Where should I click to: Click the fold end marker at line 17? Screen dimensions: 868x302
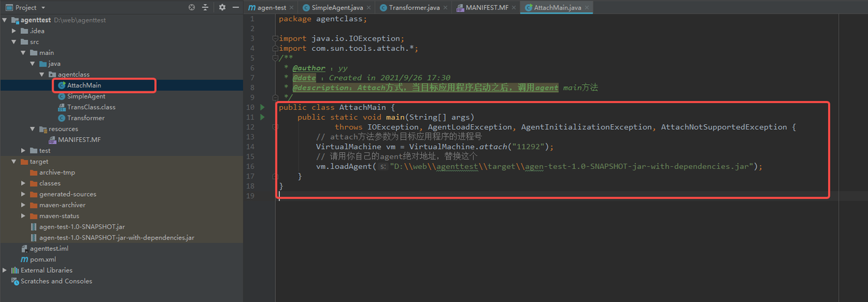[275, 176]
